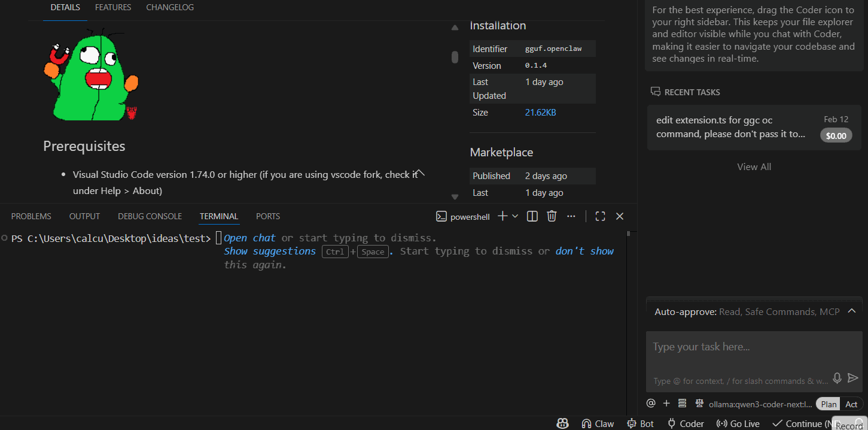
Task: Click the plus add files icon in chat
Action: [x=666, y=403]
